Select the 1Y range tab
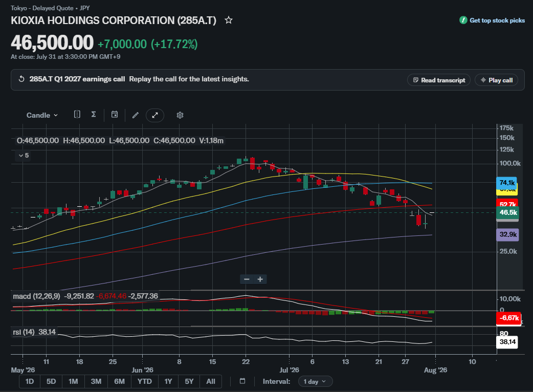 coord(168,381)
